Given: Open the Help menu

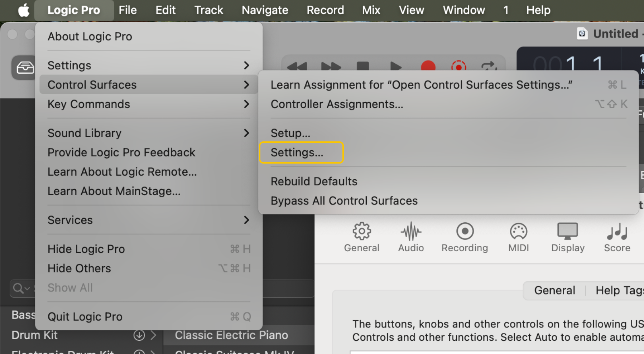Looking at the screenshot, I should (538, 10).
